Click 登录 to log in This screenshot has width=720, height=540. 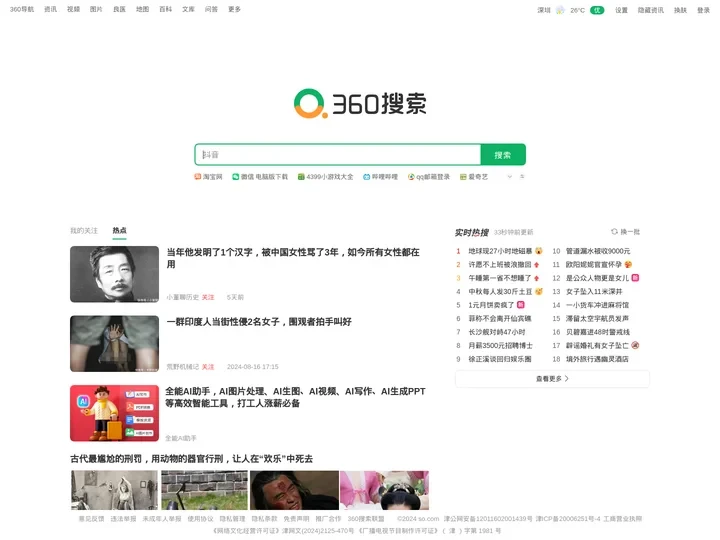click(703, 10)
